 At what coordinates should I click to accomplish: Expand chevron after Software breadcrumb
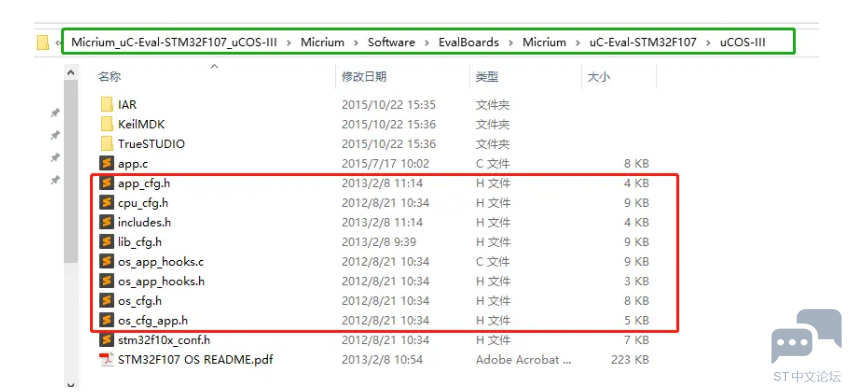[427, 42]
